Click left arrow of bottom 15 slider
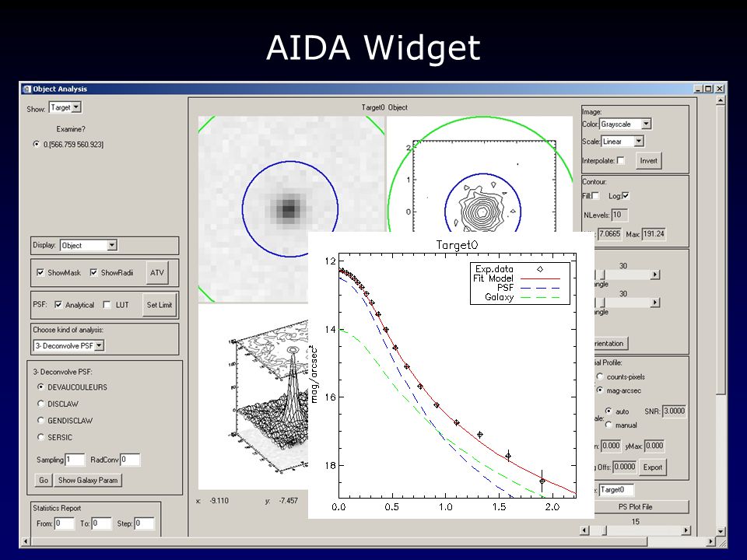The image size is (747, 560). 585,530
